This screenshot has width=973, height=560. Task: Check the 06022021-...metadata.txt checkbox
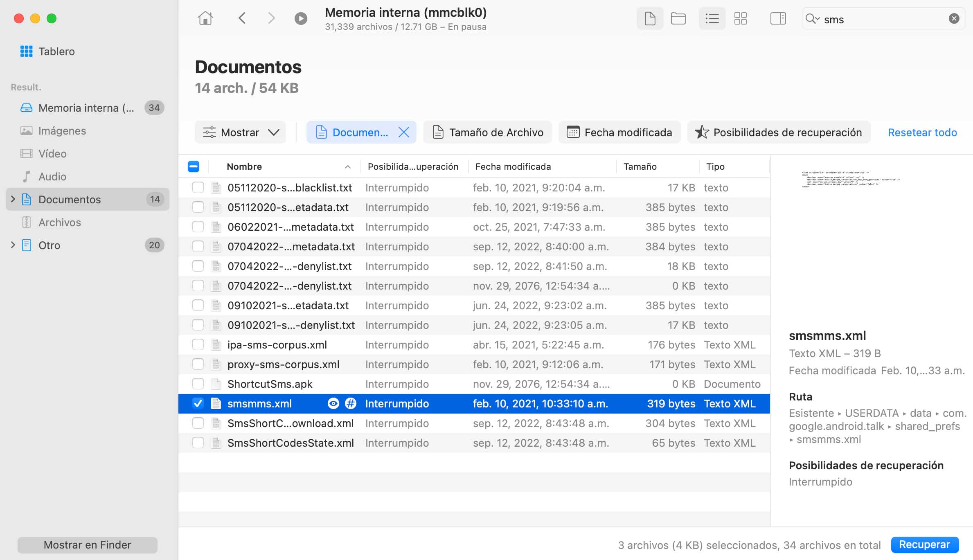pos(198,227)
